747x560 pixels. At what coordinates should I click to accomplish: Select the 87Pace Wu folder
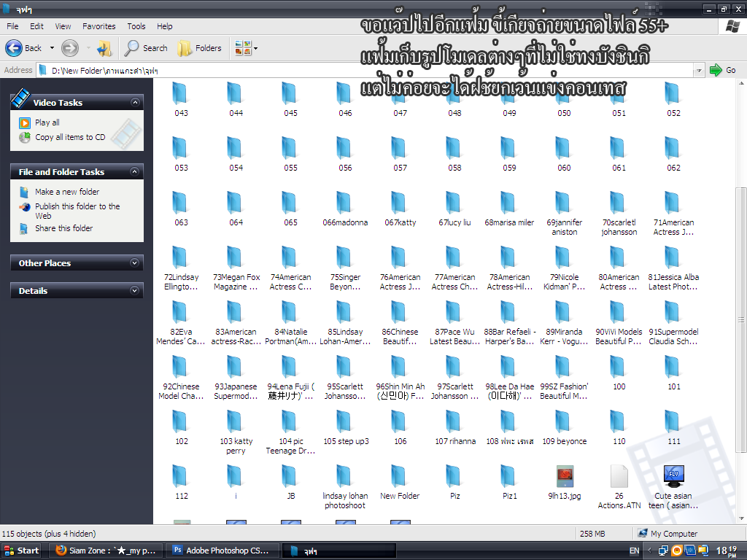454,323
